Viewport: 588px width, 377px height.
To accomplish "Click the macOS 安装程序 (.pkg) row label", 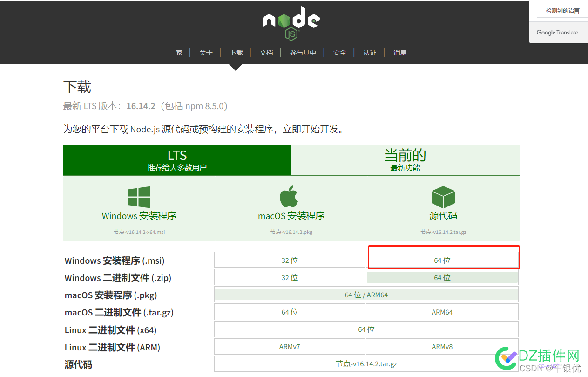I will click(111, 295).
